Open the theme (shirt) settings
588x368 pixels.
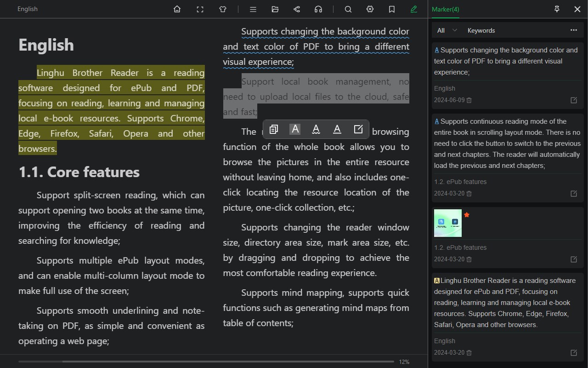coord(223,9)
